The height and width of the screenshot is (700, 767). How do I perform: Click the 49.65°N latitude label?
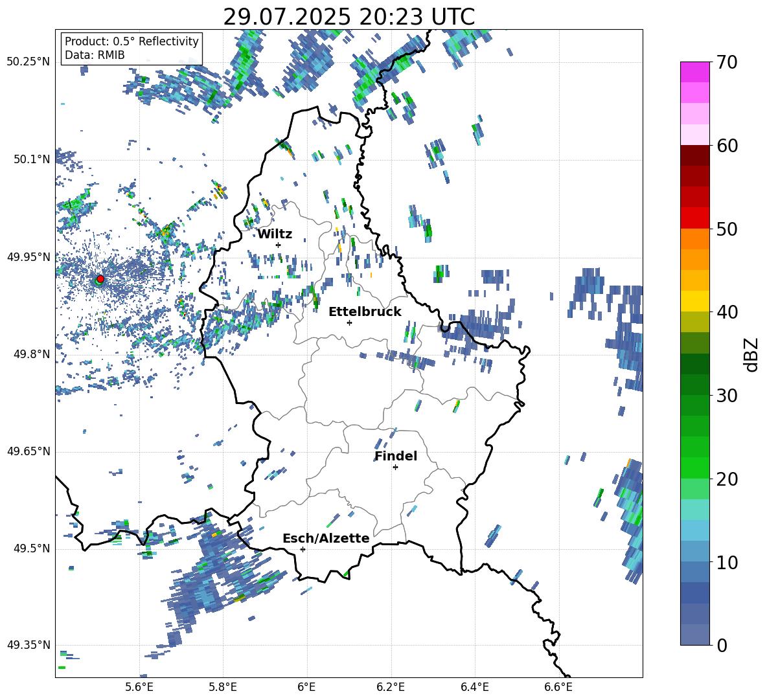(x=29, y=451)
